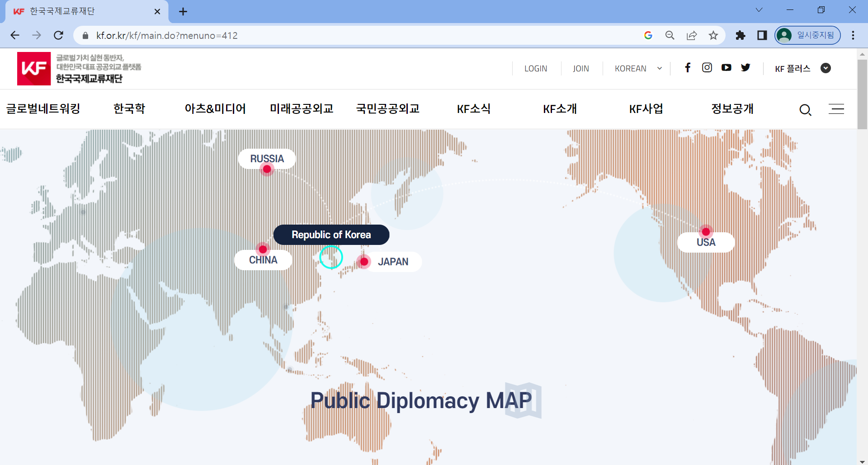Open the 미래공공외교 menu

click(x=302, y=109)
